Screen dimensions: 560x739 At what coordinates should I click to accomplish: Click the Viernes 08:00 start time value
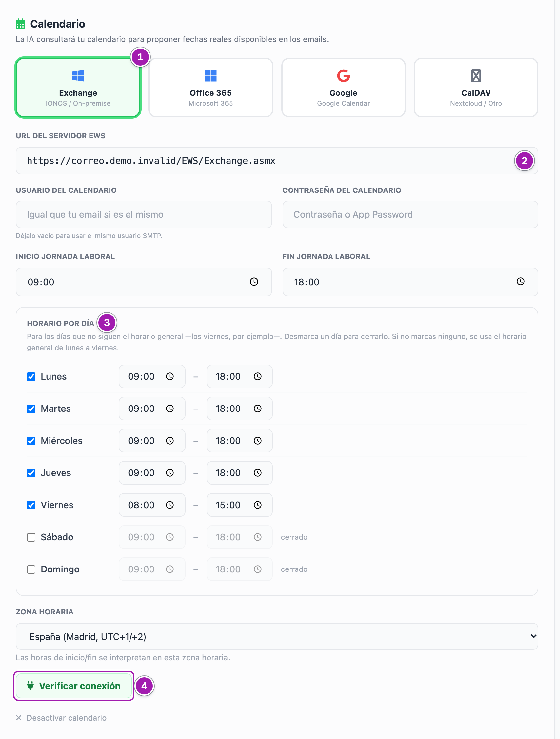tap(141, 505)
